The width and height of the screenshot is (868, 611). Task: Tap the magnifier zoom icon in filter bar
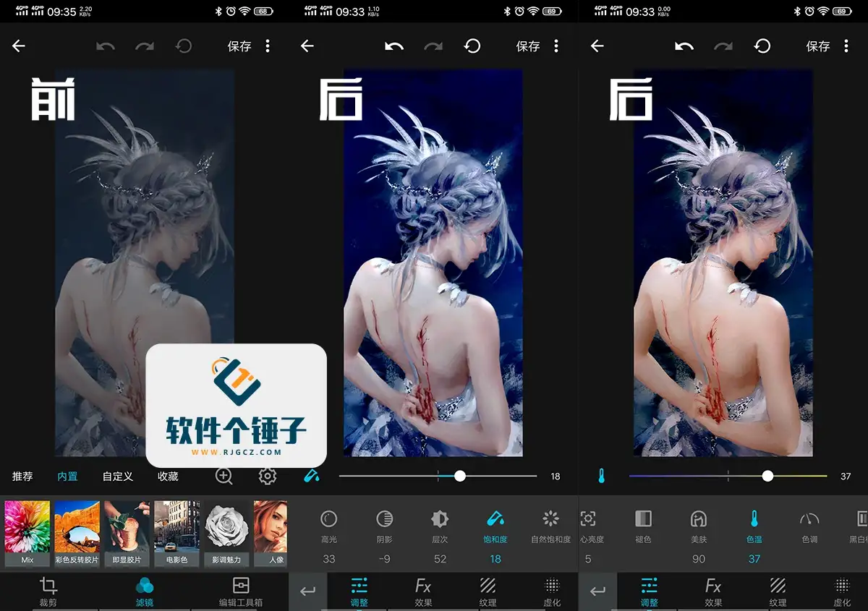point(224,476)
